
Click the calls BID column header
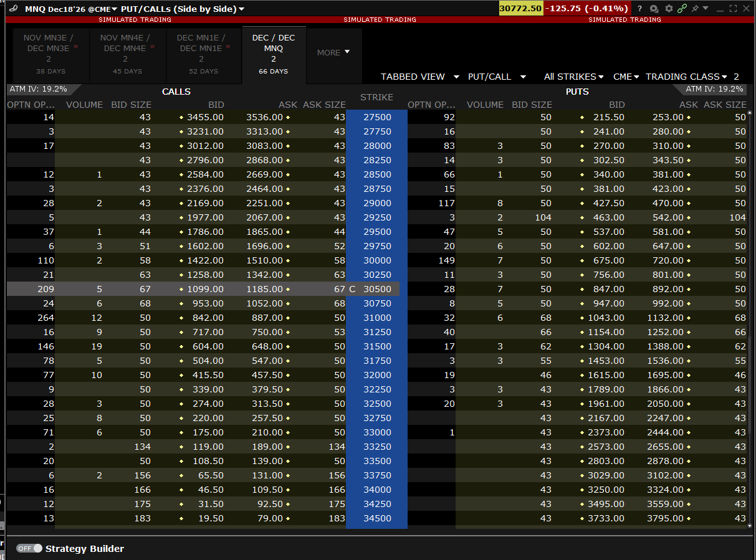216,105
